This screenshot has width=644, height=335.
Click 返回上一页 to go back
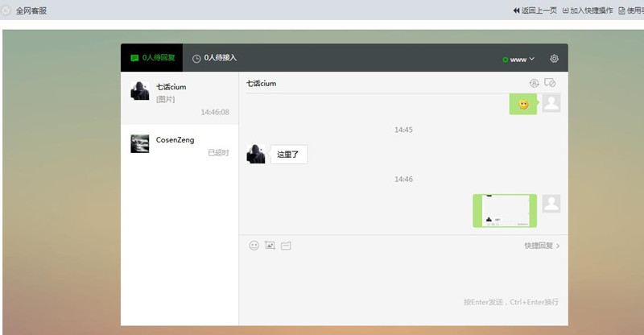pyautogui.click(x=535, y=10)
